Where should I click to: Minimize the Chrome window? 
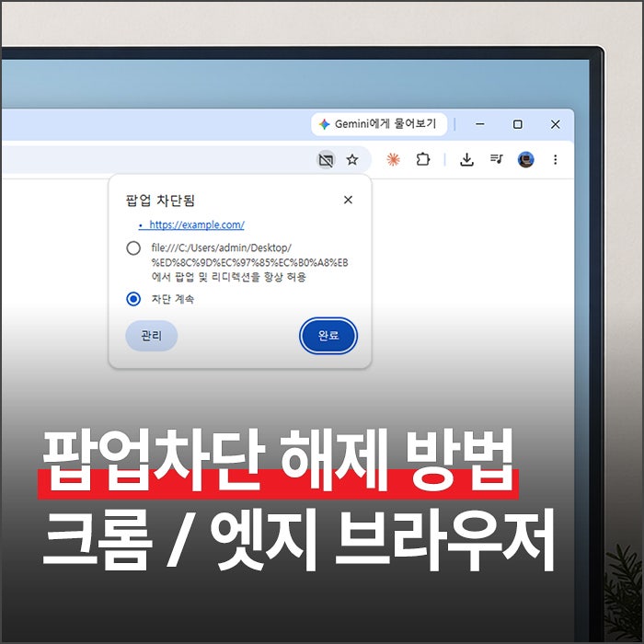point(479,124)
